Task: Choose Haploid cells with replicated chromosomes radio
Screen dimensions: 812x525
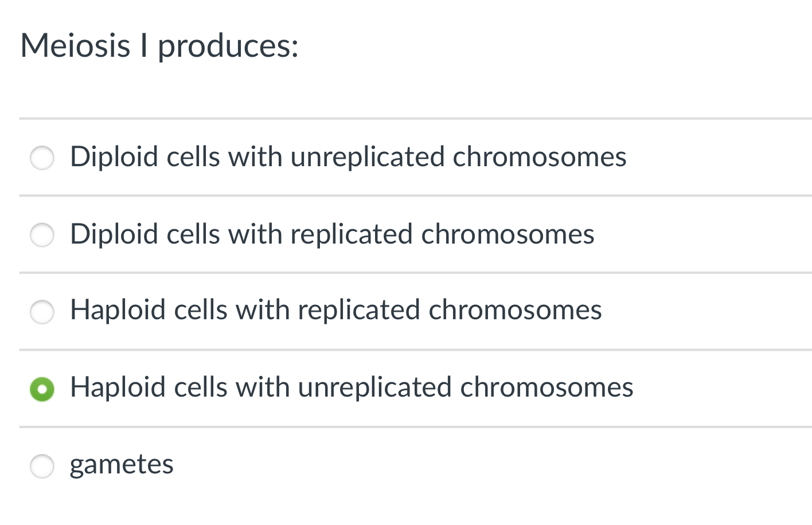Action: pos(42,312)
